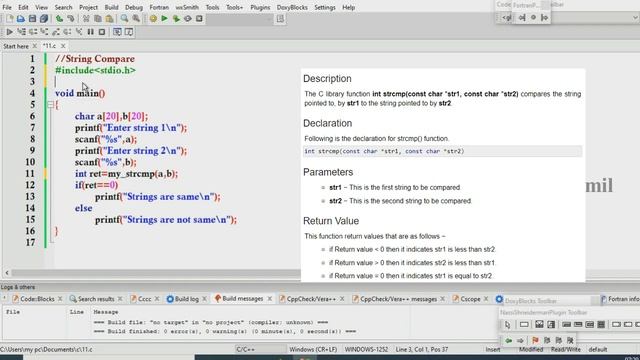Click the Nassi Shneiderman pointer tool icon
The height and width of the screenshot is (360, 640).
coord(507,325)
